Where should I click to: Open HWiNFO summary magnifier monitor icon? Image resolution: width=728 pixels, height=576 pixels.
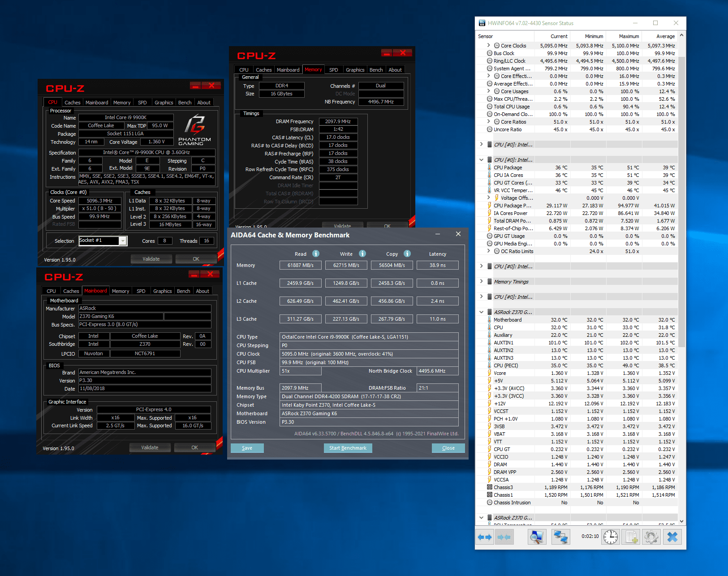pyautogui.click(x=537, y=537)
